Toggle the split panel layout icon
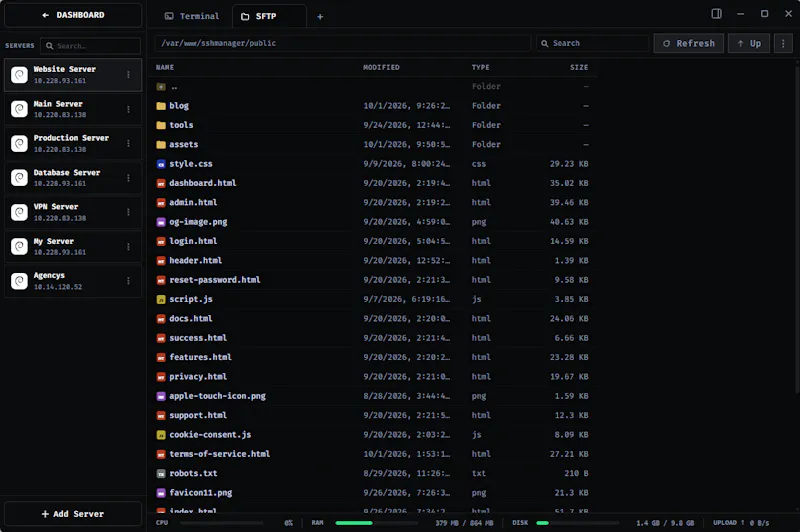Image resolution: width=800 pixels, height=532 pixels. click(x=716, y=14)
